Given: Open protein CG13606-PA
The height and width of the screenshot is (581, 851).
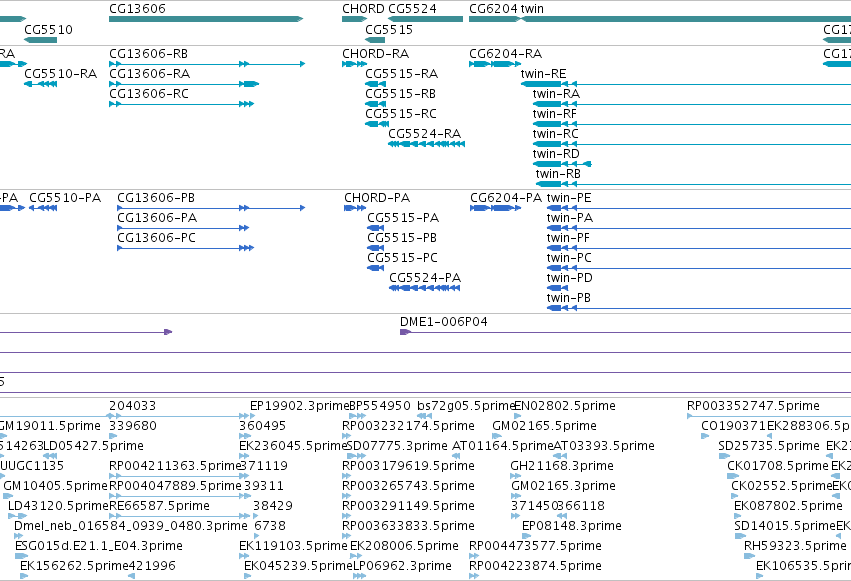Looking at the screenshot, I should 157,218.
